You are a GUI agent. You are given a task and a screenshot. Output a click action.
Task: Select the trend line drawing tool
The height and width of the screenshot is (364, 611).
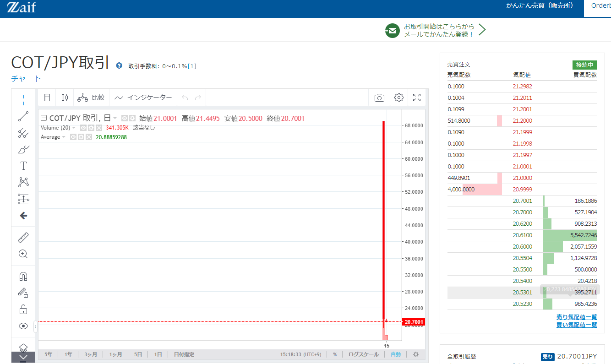pyautogui.click(x=23, y=116)
